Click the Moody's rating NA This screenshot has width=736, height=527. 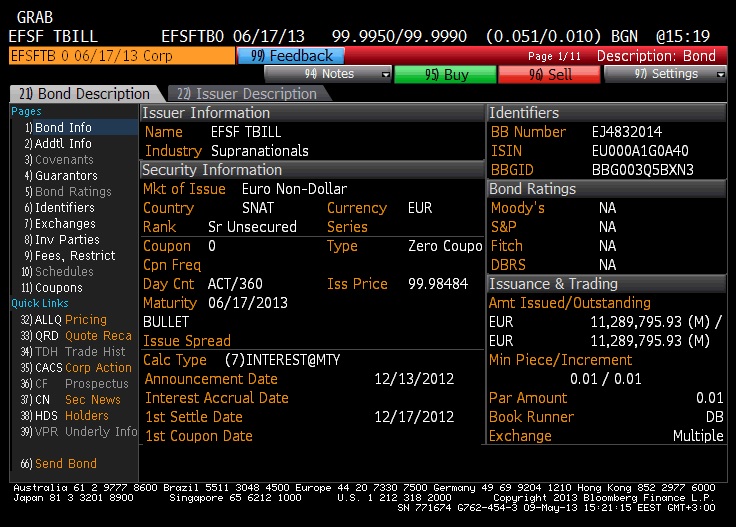tap(607, 208)
